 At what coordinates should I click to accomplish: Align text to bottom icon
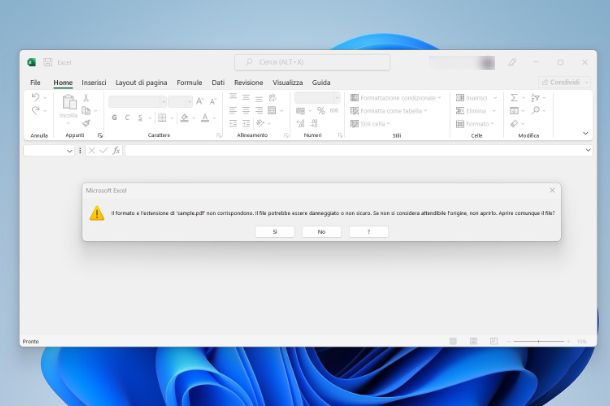[x=259, y=98]
